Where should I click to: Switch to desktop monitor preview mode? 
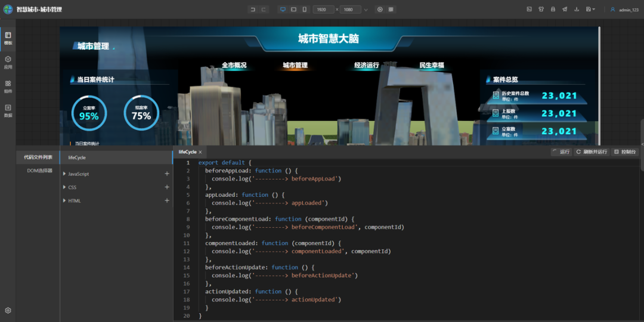pyautogui.click(x=283, y=9)
